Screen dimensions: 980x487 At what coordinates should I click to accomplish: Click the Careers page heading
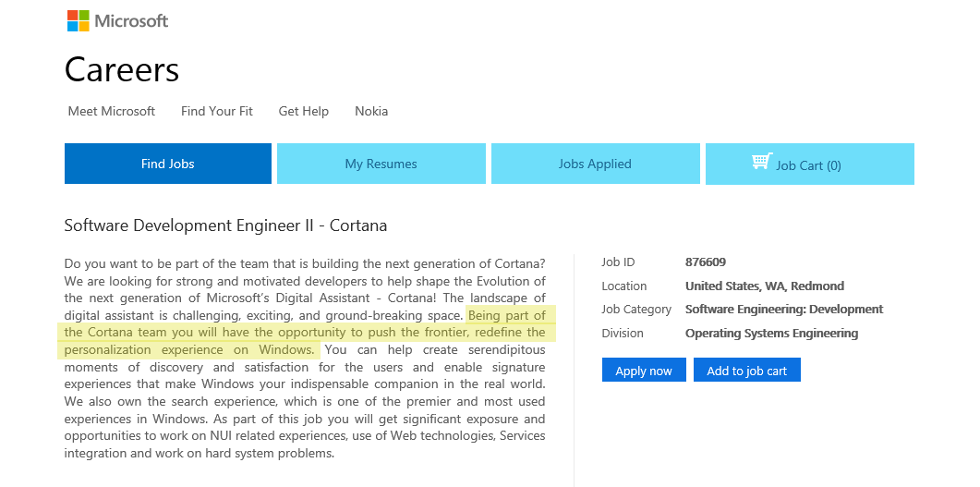[x=122, y=69]
